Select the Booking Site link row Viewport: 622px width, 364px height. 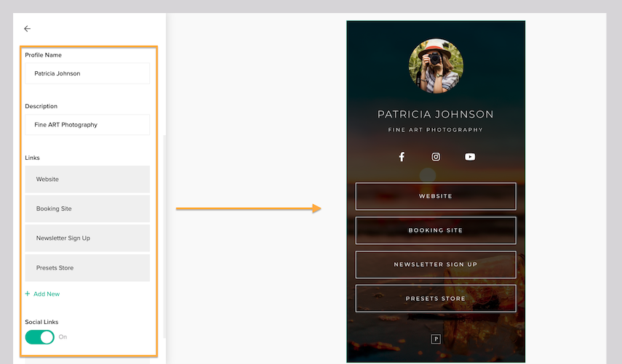click(87, 209)
